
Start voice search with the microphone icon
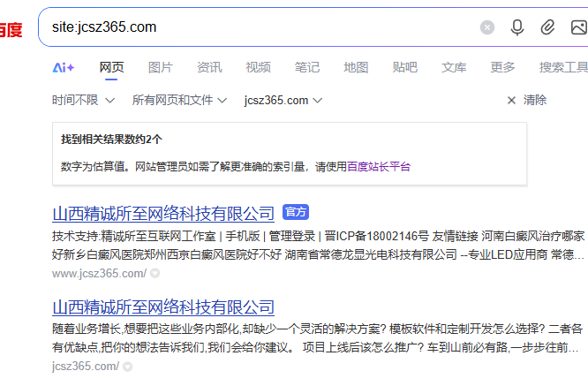click(517, 27)
